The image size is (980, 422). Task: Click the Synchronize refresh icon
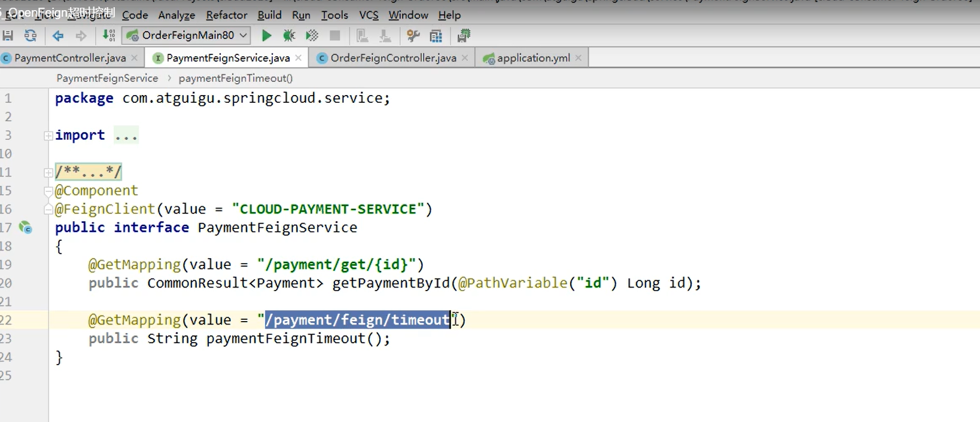click(31, 36)
